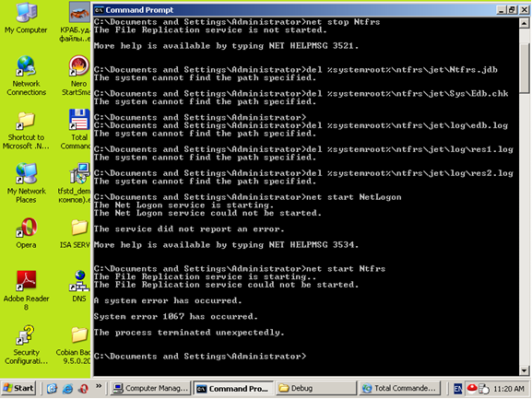Screen dimensions: 532x399
Task: Switch to Debug folder taskbar button
Action: [316, 388]
